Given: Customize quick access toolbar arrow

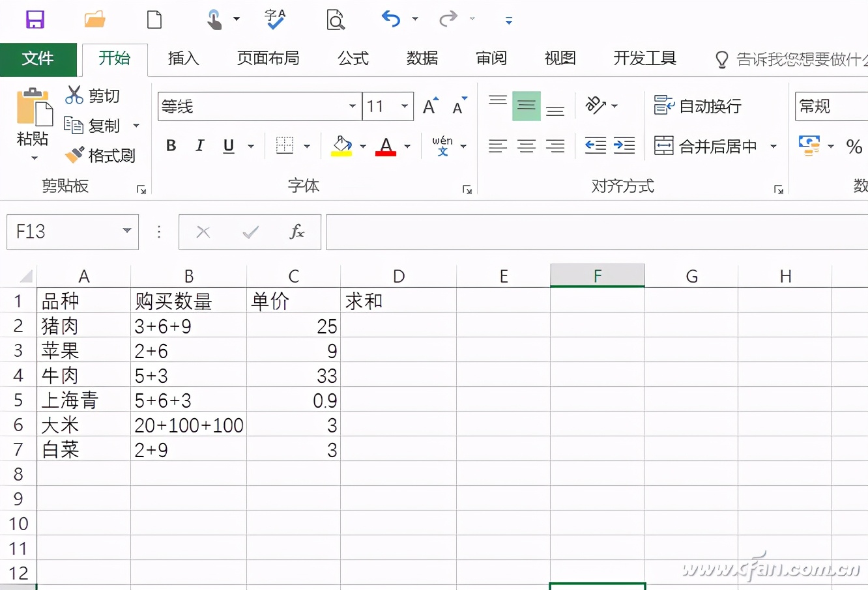Looking at the screenshot, I should (x=509, y=21).
